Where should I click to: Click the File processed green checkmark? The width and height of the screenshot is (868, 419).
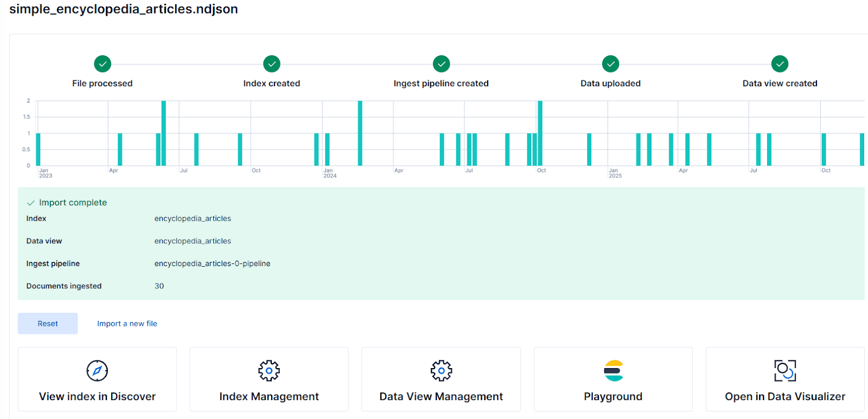click(103, 64)
